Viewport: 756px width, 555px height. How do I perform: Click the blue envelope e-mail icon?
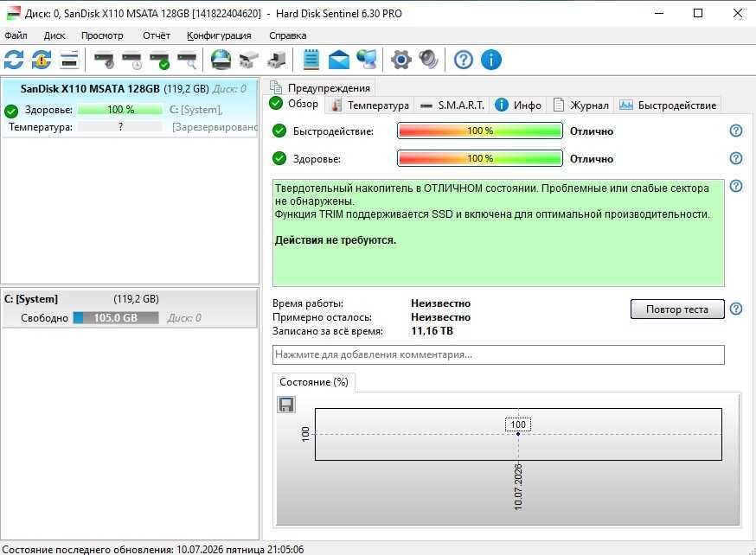point(339,60)
